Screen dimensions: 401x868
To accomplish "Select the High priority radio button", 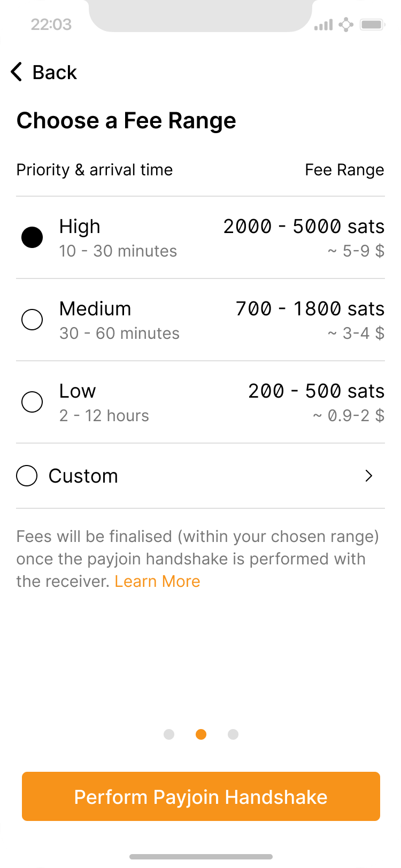I will pyautogui.click(x=32, y=237).
